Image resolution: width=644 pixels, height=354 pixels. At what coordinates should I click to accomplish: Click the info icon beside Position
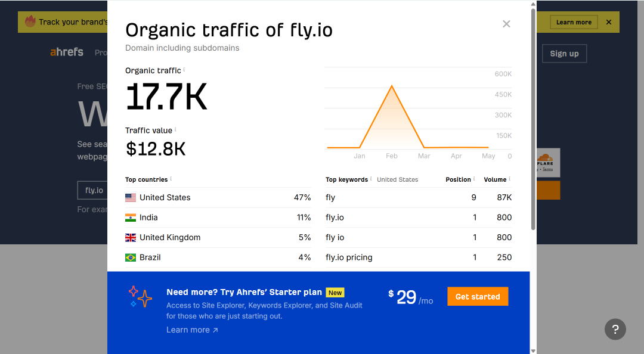tap(474, 179)
